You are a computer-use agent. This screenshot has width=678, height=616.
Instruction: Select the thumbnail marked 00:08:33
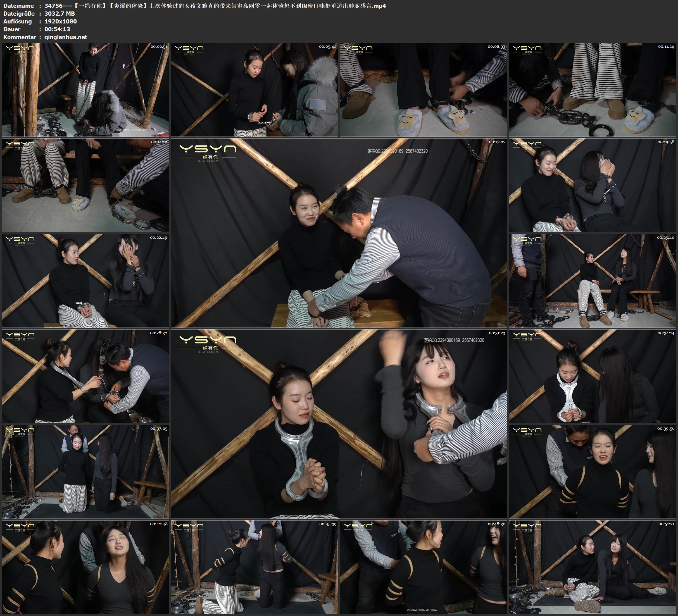point(424,89)
